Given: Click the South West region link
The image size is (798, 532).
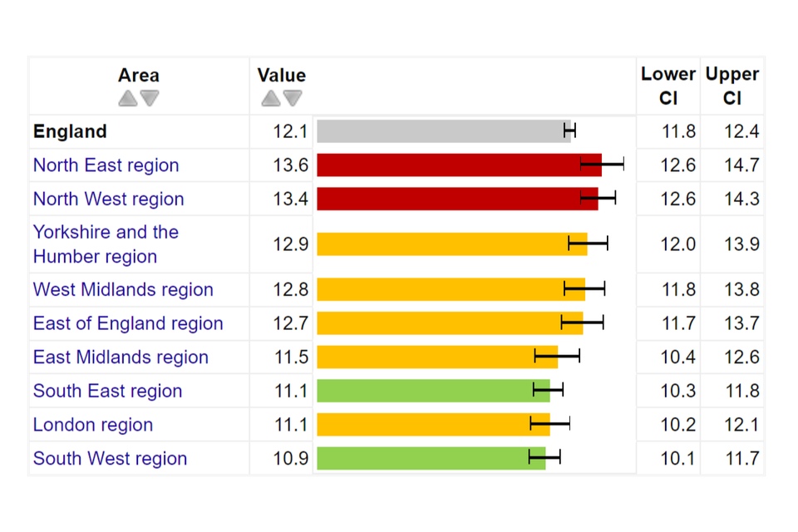Looking at the screenshot, I should 110,459.
